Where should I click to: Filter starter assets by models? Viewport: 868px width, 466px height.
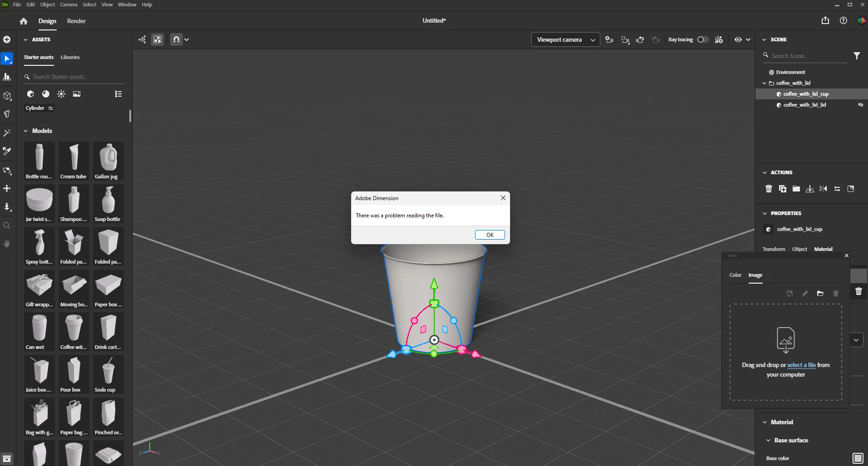click(x=30, y=94)
